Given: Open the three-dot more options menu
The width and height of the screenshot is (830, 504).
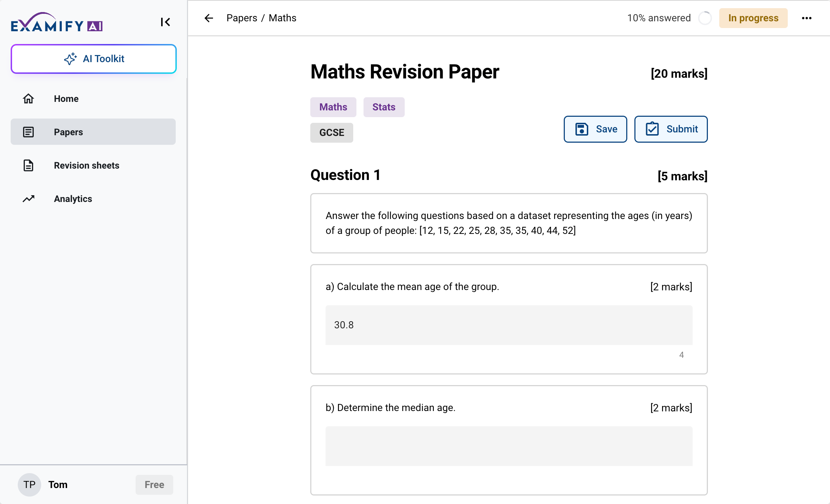Looking at the screenshot, I should coord(807,18).
